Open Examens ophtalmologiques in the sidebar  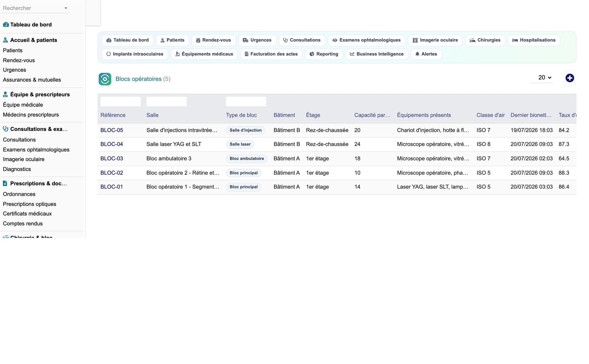(x=36, y=150)
